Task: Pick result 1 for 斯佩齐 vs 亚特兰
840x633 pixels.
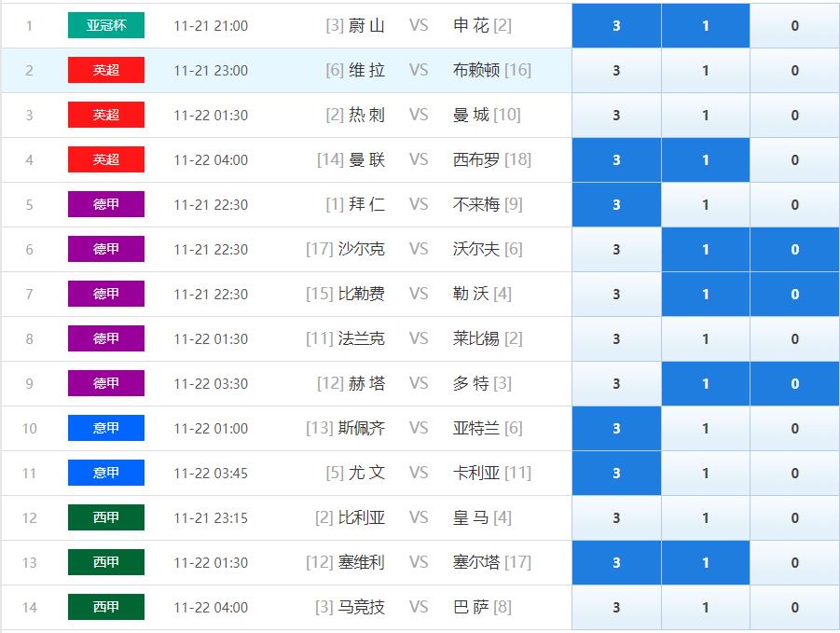Action: click(705, 429)
